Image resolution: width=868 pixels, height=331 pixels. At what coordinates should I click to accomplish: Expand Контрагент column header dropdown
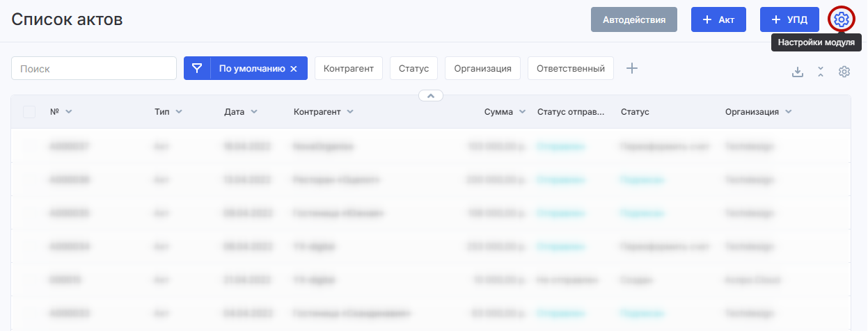click(349, 112)
